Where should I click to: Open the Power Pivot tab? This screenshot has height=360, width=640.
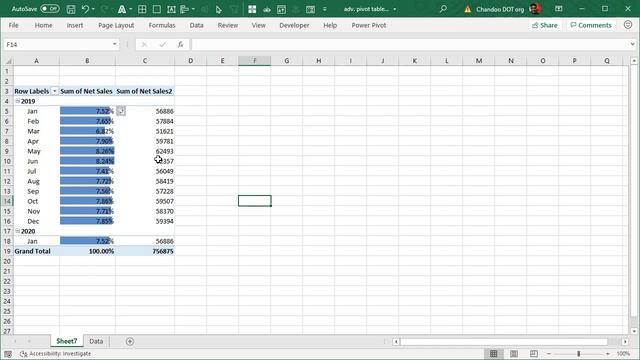369,25
